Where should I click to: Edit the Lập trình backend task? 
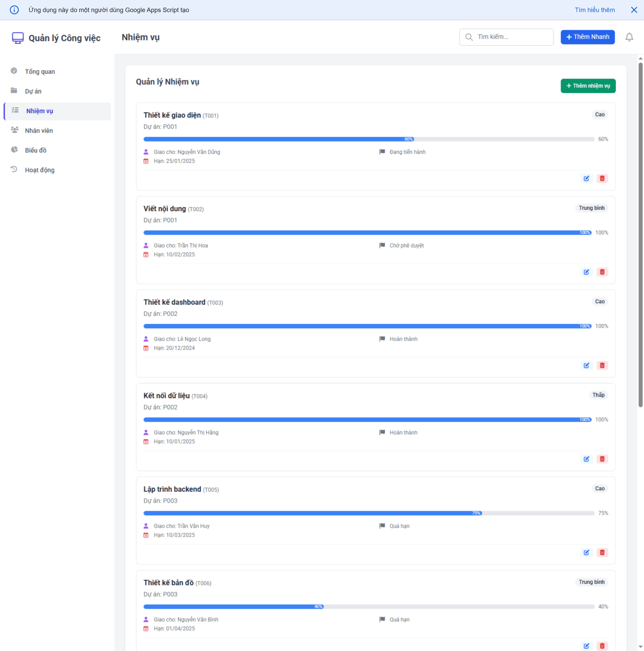pyautogui.click(x=587, y=552)
